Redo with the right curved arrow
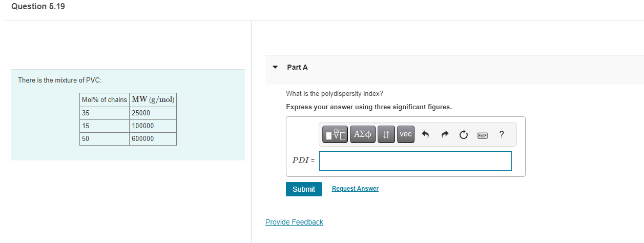644x243 pixels. 444,135
